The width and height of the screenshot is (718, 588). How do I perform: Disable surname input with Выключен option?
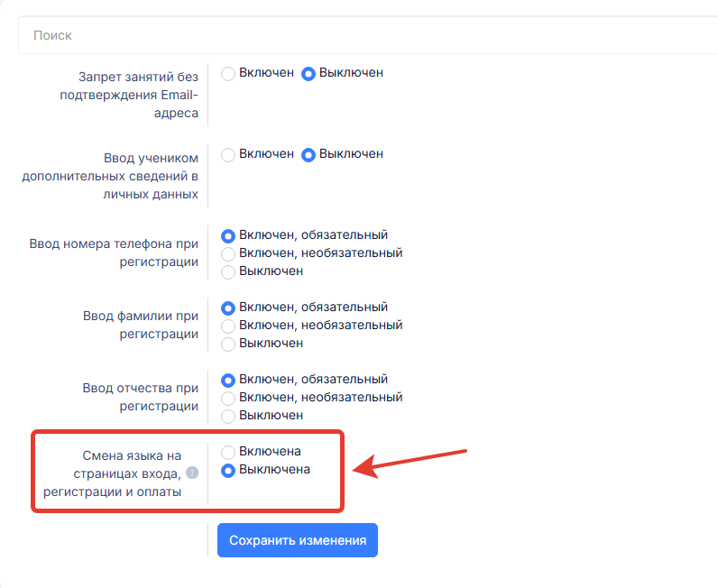click(228, 344)
